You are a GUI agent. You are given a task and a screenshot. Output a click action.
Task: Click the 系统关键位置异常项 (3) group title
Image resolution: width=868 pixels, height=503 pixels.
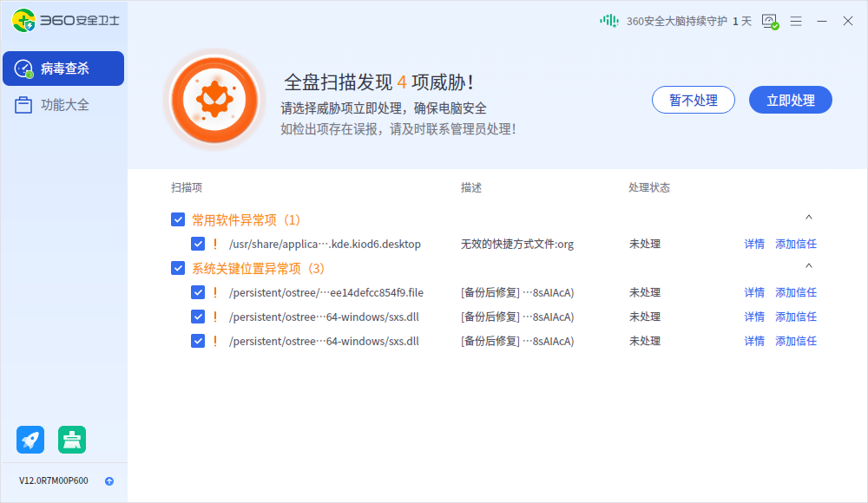point(258,269)
